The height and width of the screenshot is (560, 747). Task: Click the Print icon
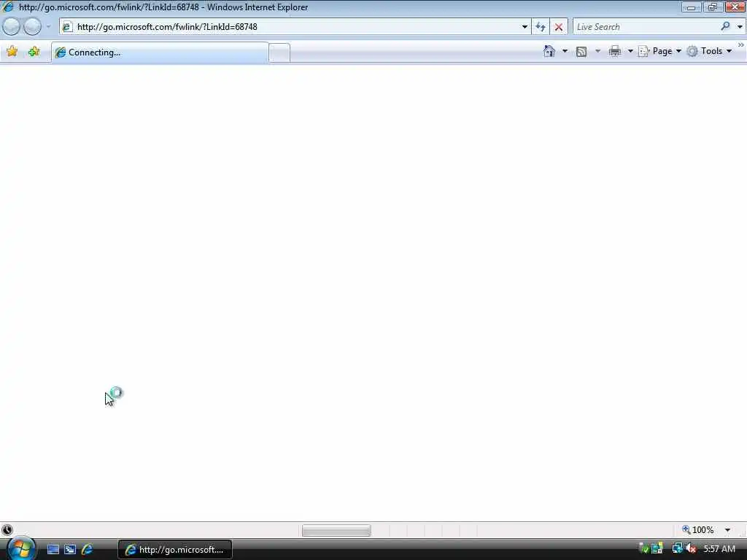point(614,51)
